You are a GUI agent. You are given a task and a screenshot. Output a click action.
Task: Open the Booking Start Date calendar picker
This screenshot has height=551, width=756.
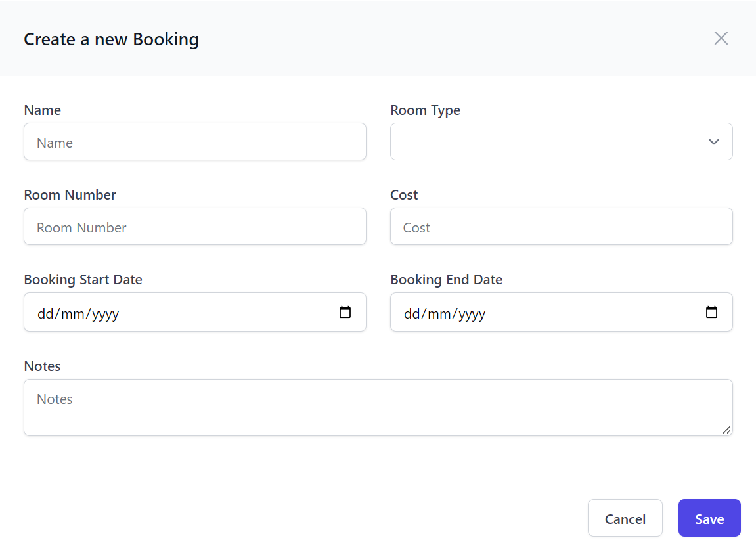pos(345,313)
